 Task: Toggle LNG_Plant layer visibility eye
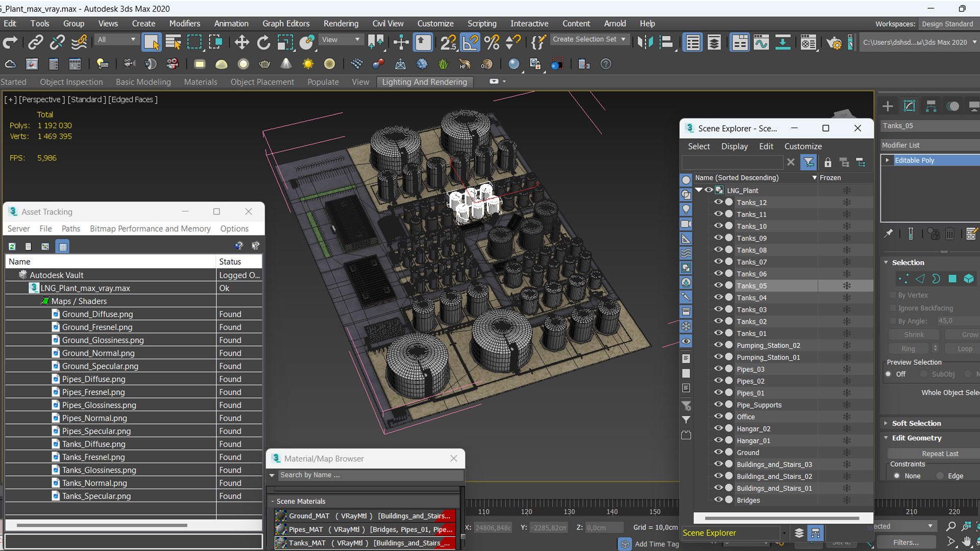point(709,190)
